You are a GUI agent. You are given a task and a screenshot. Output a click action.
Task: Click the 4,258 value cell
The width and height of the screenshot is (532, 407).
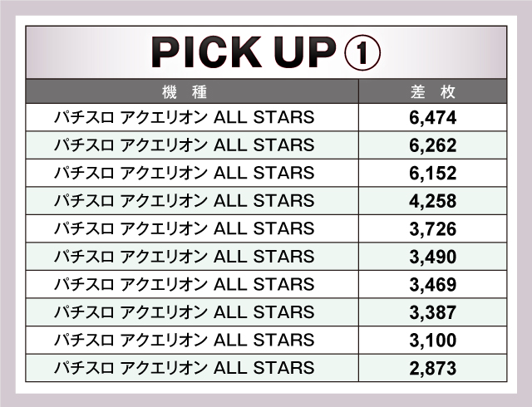pyautogui.click(x=433, y=202)
